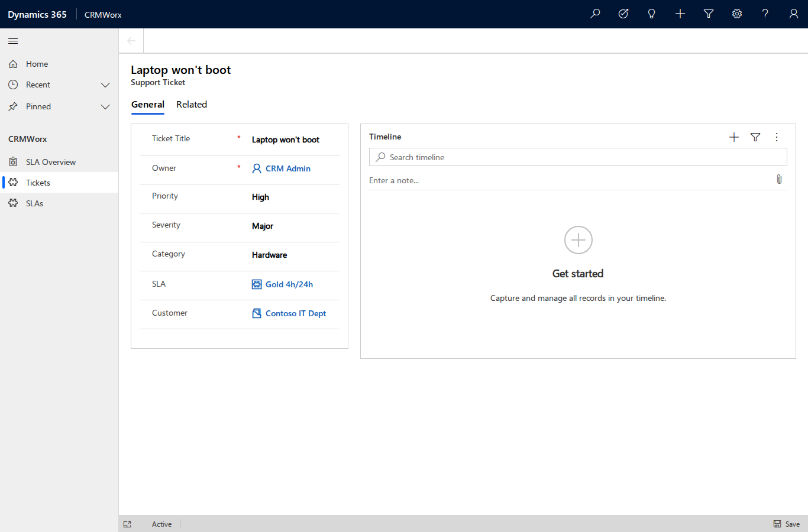Click the account icon beside Contoso IT Dept
808x532 pixels.
[257, 313]
